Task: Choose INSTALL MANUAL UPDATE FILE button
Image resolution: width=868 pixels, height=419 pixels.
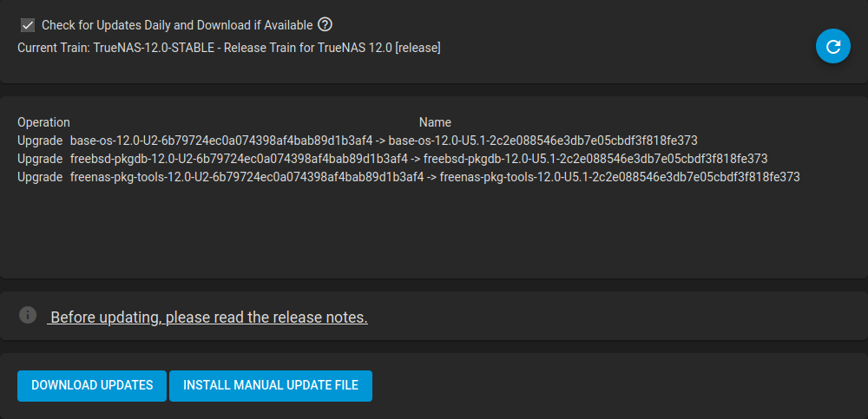Action: 271,386
